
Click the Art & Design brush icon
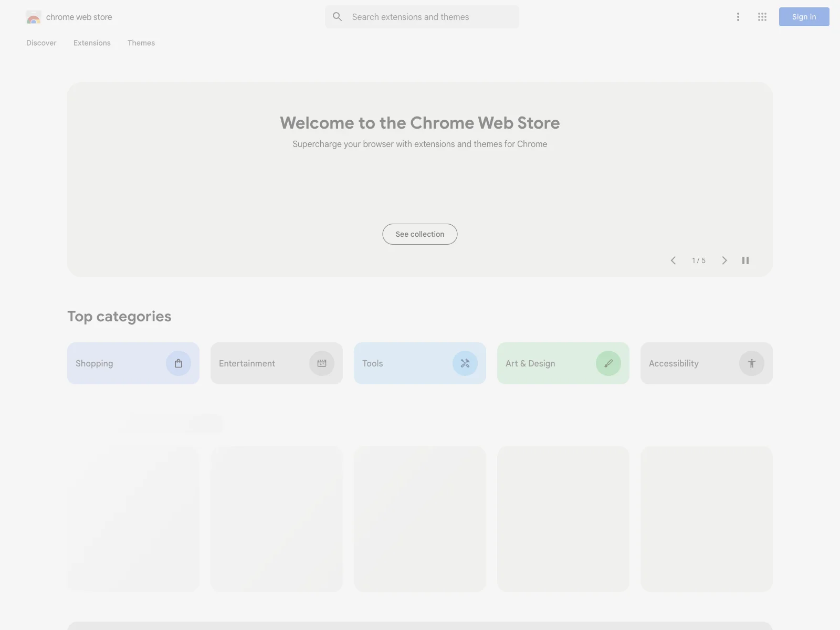(608, 363)
